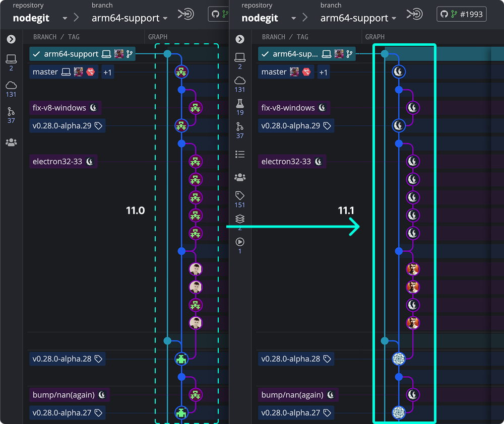Image resolution: width=504 pixels, height=424 pixels.
Task: Select commit node on left fix-v8-windows row
Action: [x=196, y=108]
